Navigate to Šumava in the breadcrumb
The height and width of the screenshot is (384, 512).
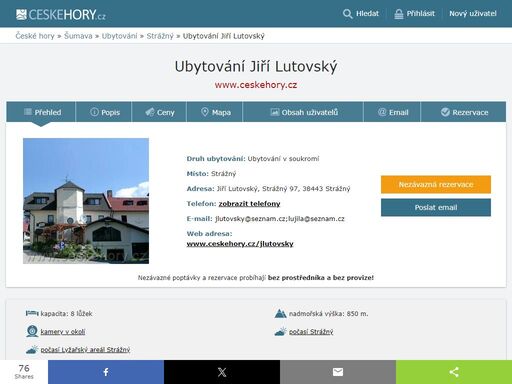pos(78,36)
